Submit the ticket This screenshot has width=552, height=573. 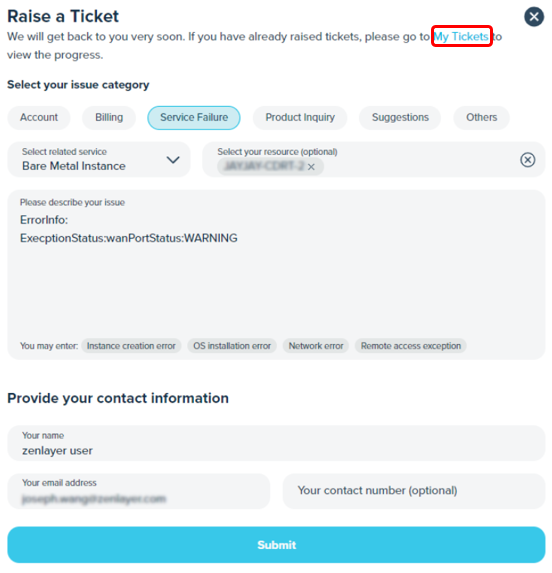[276, 545]
